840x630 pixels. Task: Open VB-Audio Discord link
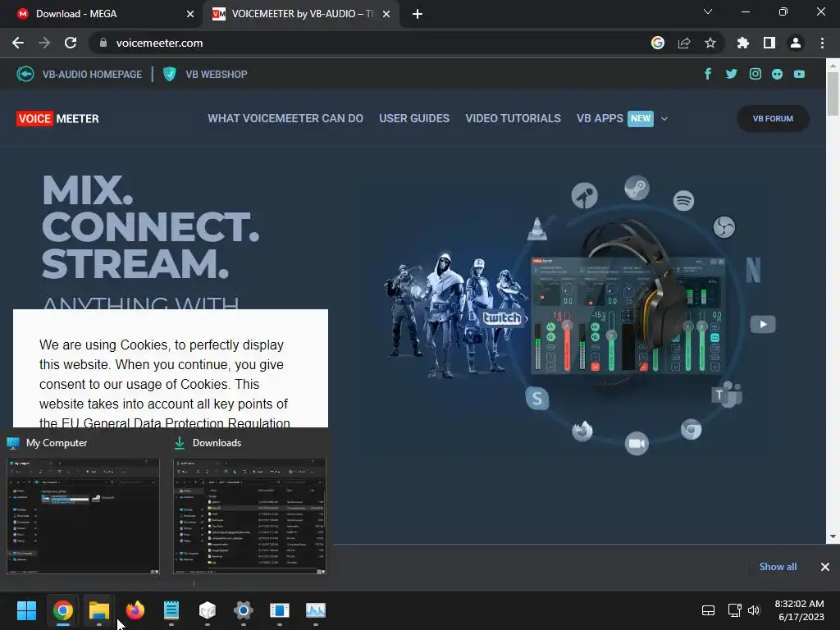(x=778, y=74)
